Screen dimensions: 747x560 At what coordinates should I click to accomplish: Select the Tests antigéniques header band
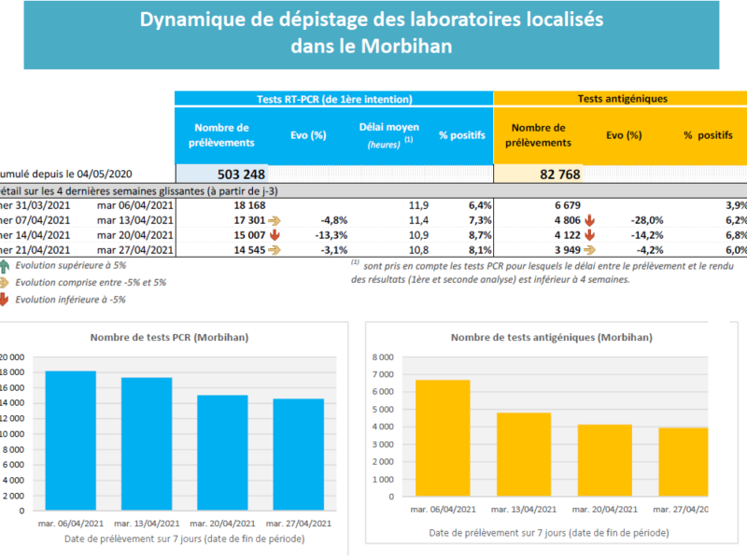(619, 99)
